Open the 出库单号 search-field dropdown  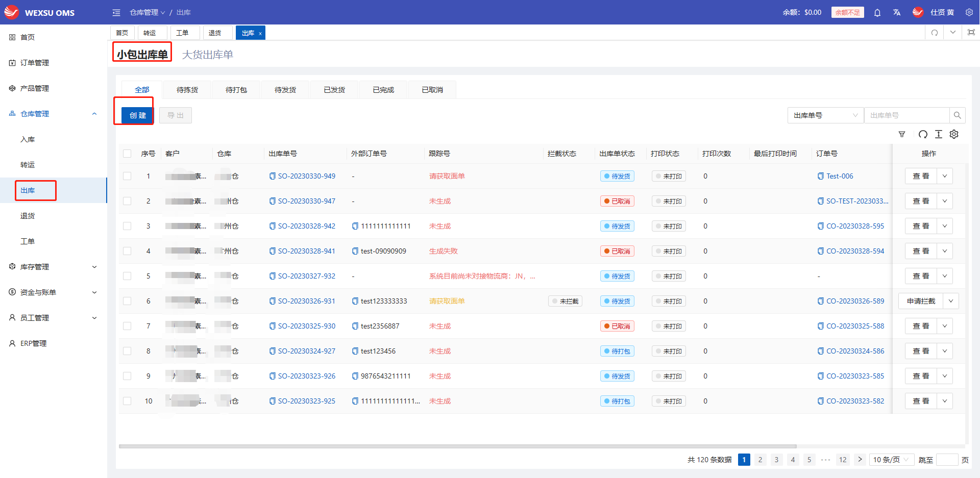tap(825, 115)
